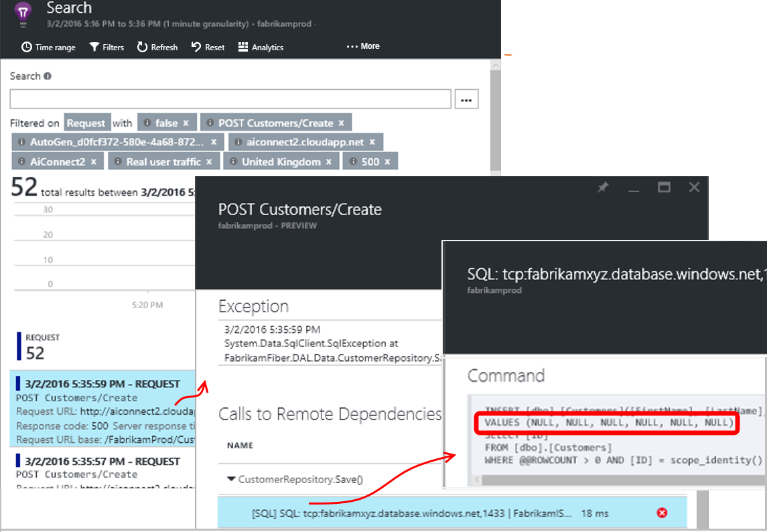The width and height of the screenshot is (767, 532).
Task: Close the POST Customers/Create blade
Action: 694,188
